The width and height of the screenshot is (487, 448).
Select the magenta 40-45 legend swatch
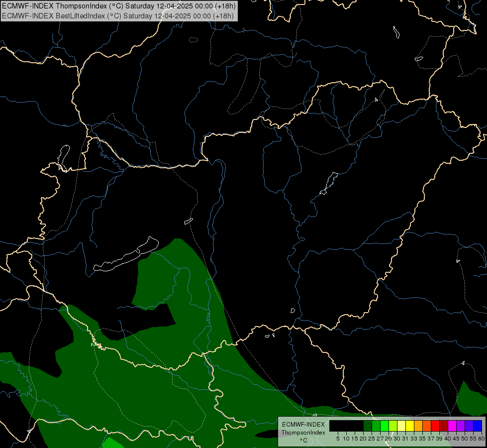(x=452, y=426)
